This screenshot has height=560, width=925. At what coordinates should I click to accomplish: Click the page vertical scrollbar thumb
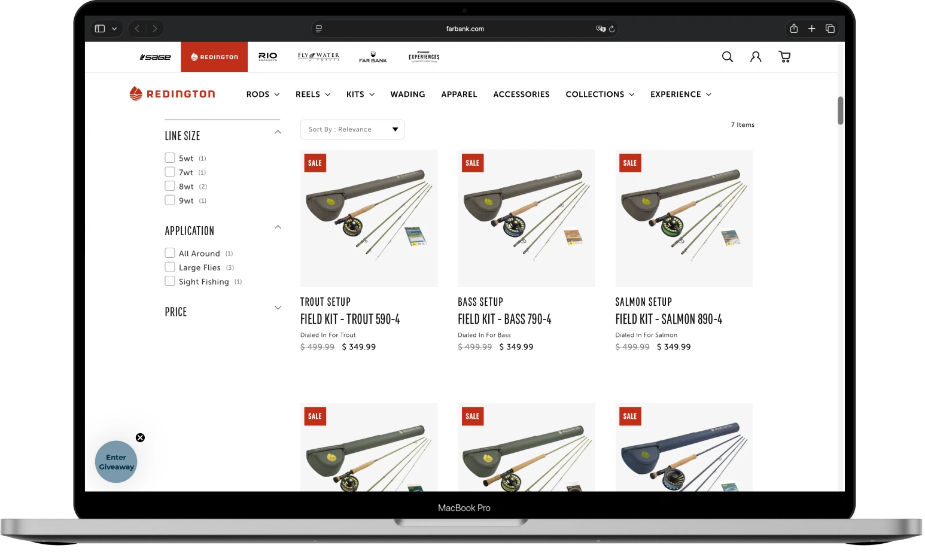coord(840,111)
